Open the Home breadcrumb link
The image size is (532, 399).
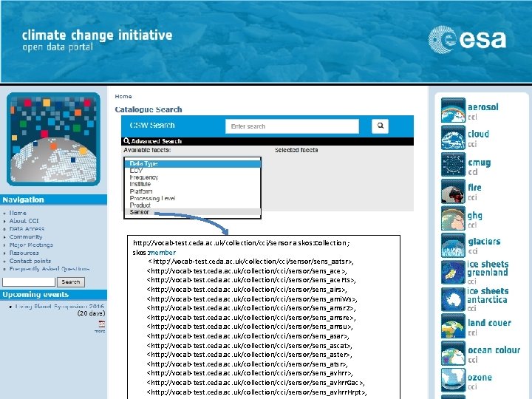(x=123, y=96)
